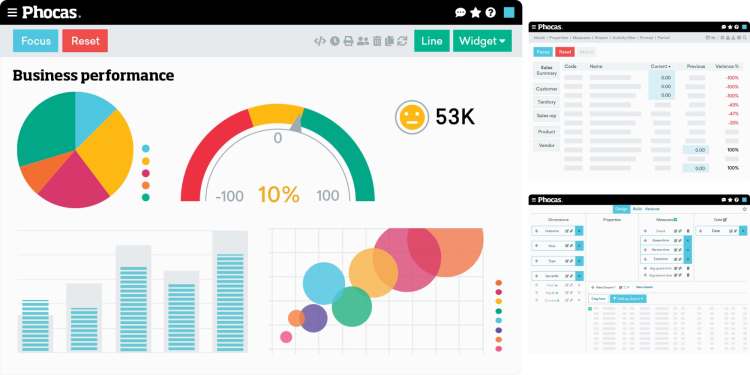Click the share users icon in toolbar
Image resolution: width=750 pixels, height=375 pixels.
pyautogui.click(x=363, y=41)
